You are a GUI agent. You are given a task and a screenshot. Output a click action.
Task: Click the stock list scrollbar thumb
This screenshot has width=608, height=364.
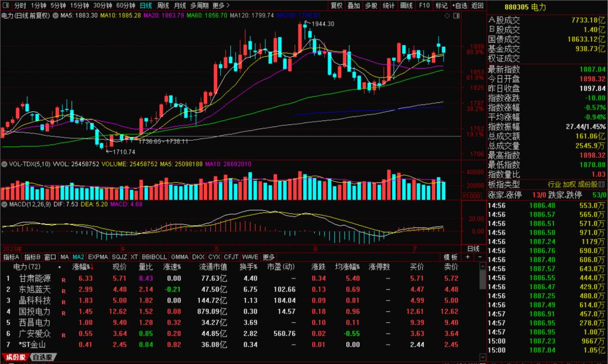pos(483,280)
